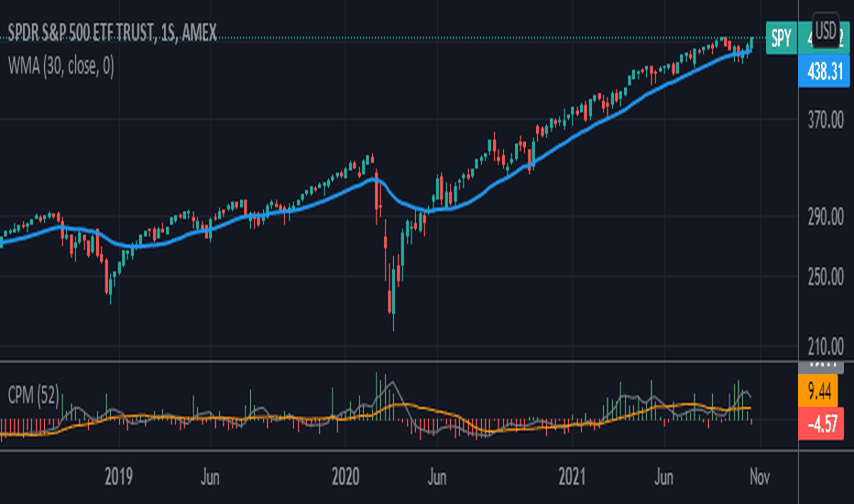The width and height of the screenshot is (854, 504).
Task: Open the USD currency selector
Action: coord(825,31)
